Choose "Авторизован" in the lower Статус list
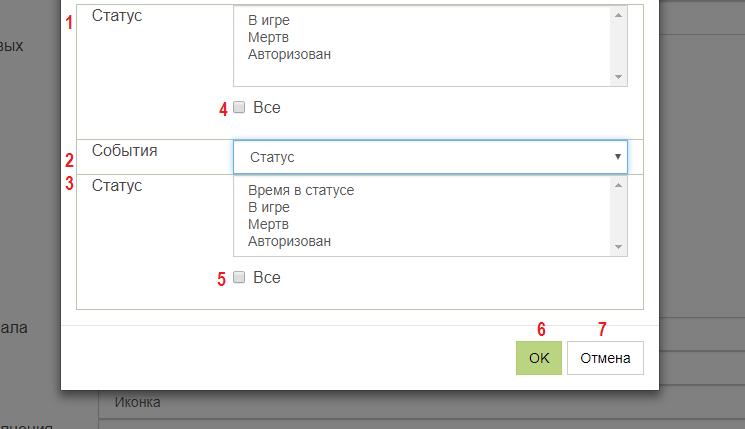Viewport: 745px width, 429px height. (289, 242)
